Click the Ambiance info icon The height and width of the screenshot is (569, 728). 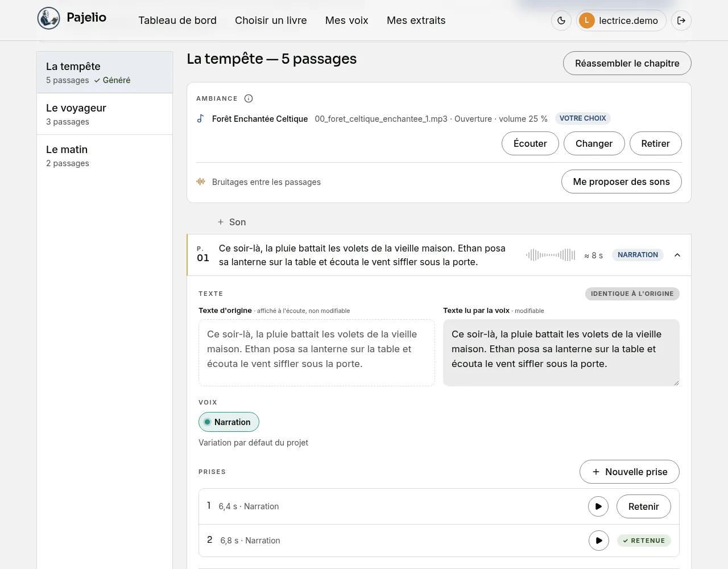(x=249, y=98)
